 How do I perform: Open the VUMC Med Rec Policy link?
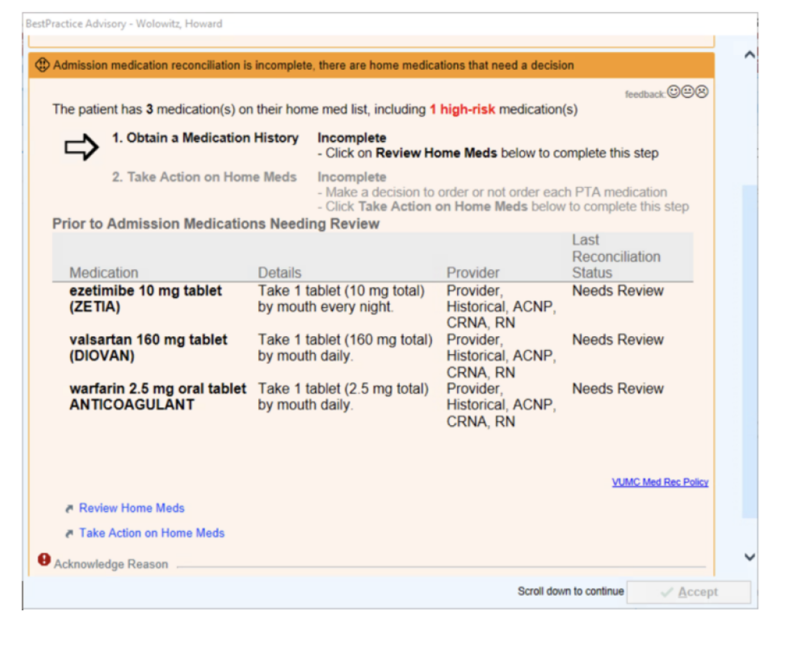click(x=660, y=482)
